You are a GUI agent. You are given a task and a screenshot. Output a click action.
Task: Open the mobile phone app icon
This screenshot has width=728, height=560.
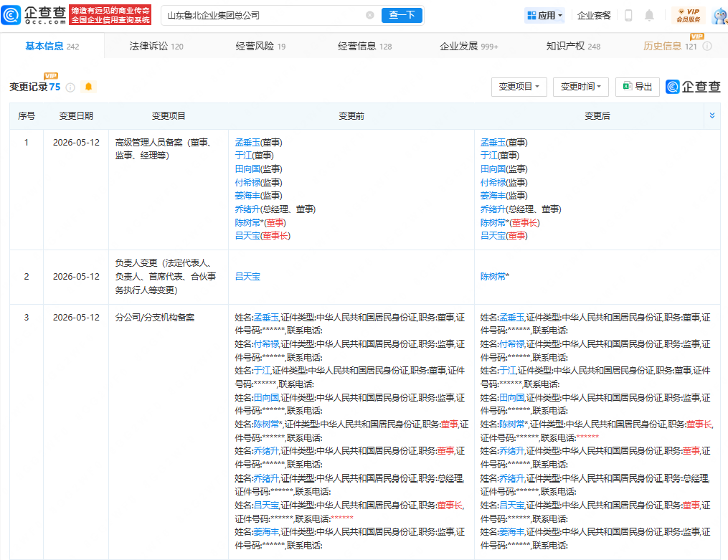(628, 15)
